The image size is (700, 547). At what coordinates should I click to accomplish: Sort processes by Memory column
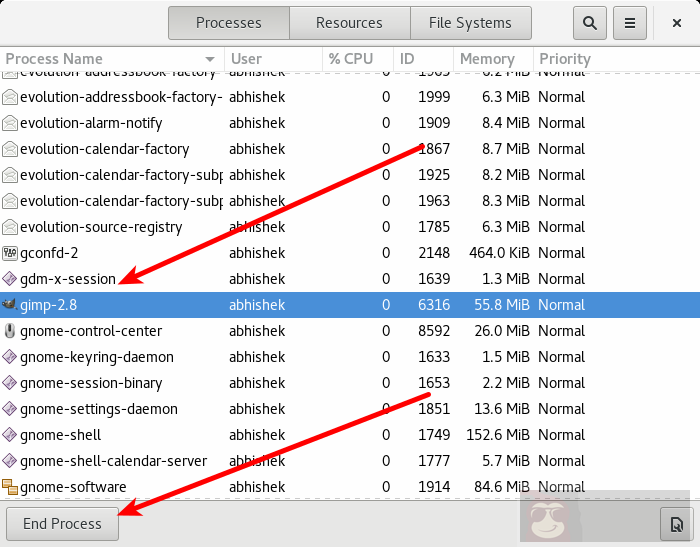(487, 59)
